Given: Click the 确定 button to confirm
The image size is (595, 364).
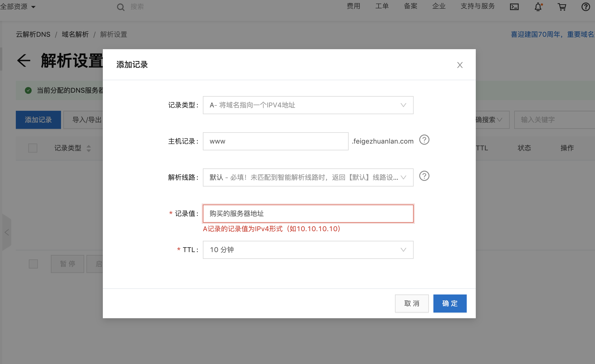Looking at the screenshot, I should tap(450, 303).
